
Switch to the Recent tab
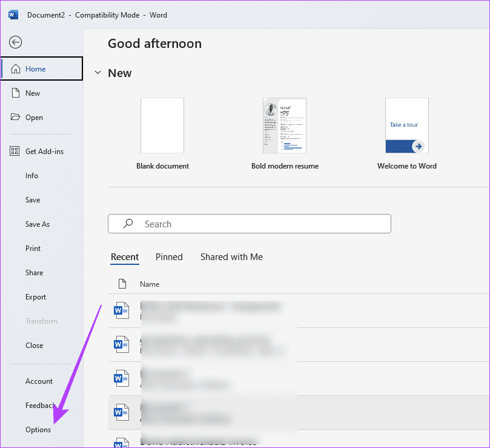tap(125, 257)
